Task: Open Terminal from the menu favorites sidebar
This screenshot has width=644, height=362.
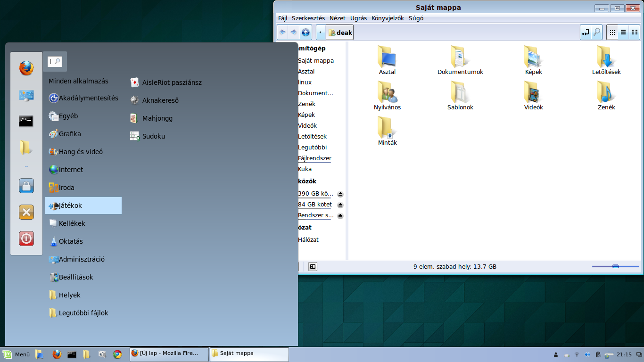Action: [x=26, y=121]
